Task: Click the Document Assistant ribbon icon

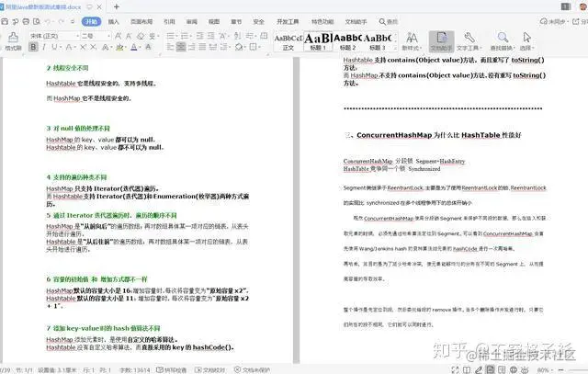Action: click(x=441, y=40)
